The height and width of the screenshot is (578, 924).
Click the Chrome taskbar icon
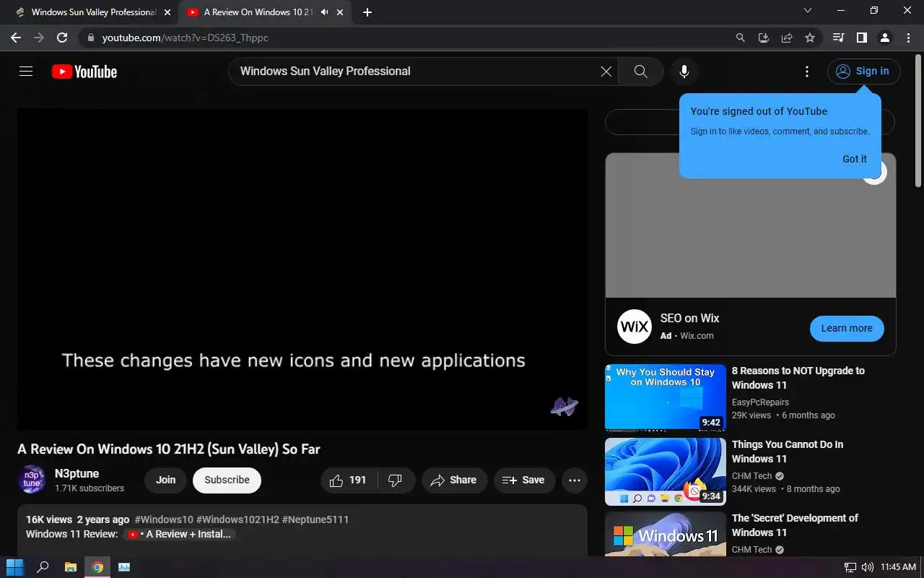pos(97,567)
